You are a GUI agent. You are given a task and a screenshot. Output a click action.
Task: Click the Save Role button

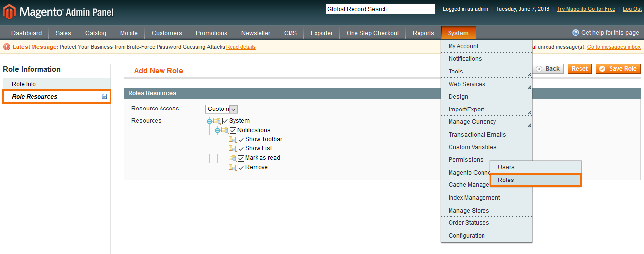(x=618, y=69)
